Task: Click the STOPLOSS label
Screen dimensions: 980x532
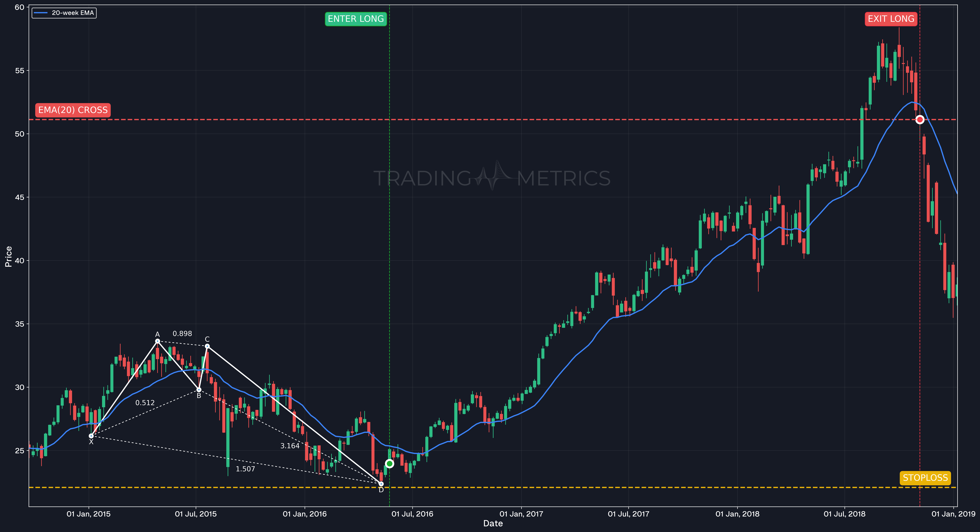Action: tap(925, 478)
